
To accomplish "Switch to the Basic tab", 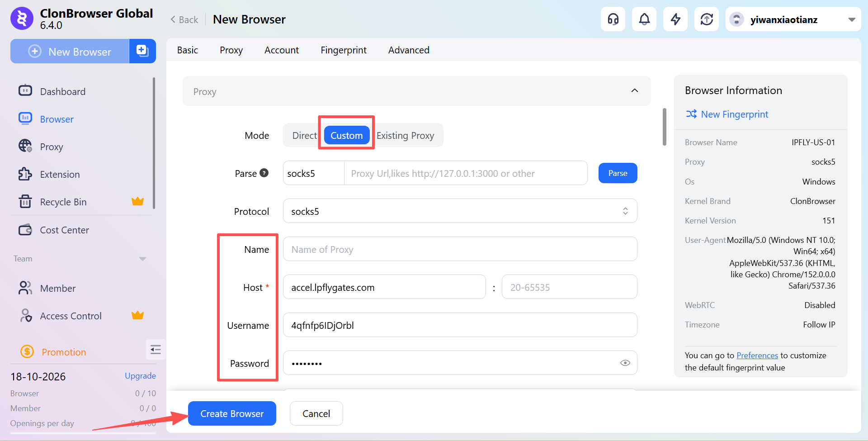I will coord(188,50).
